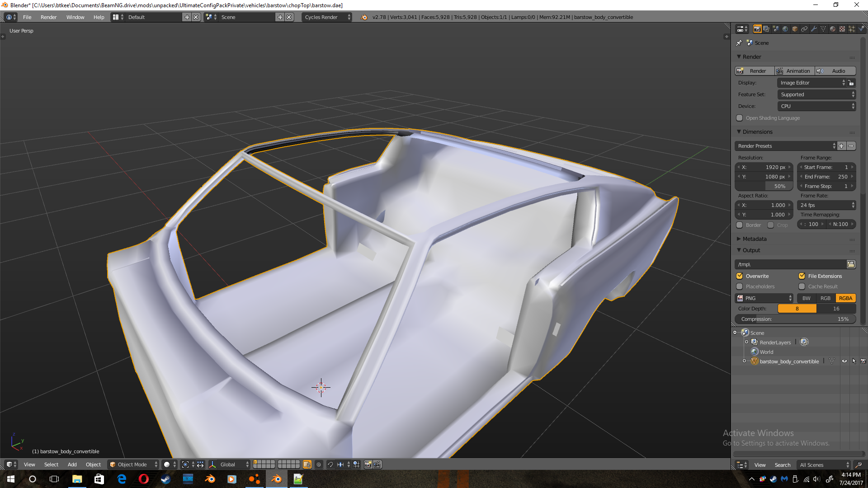Screen dimensions: 868x488
Task: Uncheck the Overwrite option
Action: (740, 276)
